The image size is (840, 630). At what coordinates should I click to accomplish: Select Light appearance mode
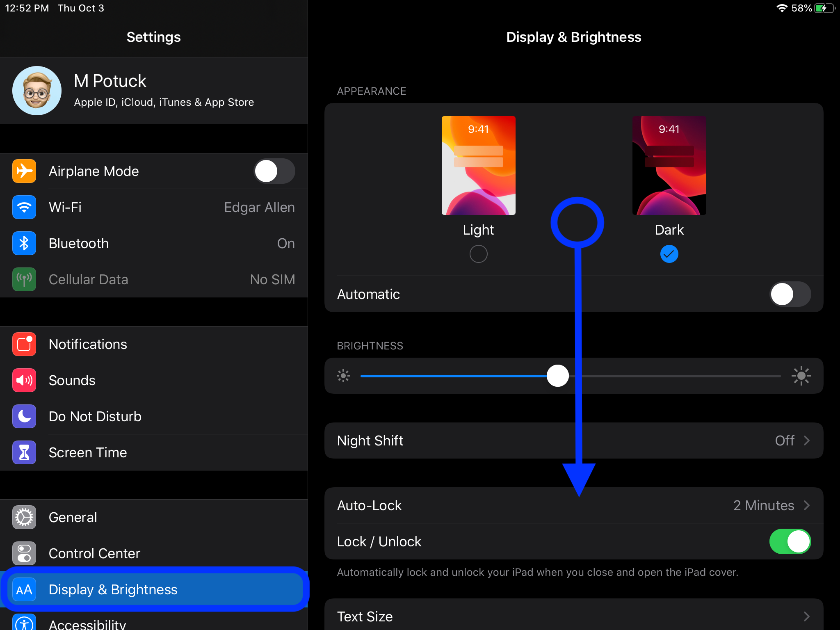(x=477, y=254)
